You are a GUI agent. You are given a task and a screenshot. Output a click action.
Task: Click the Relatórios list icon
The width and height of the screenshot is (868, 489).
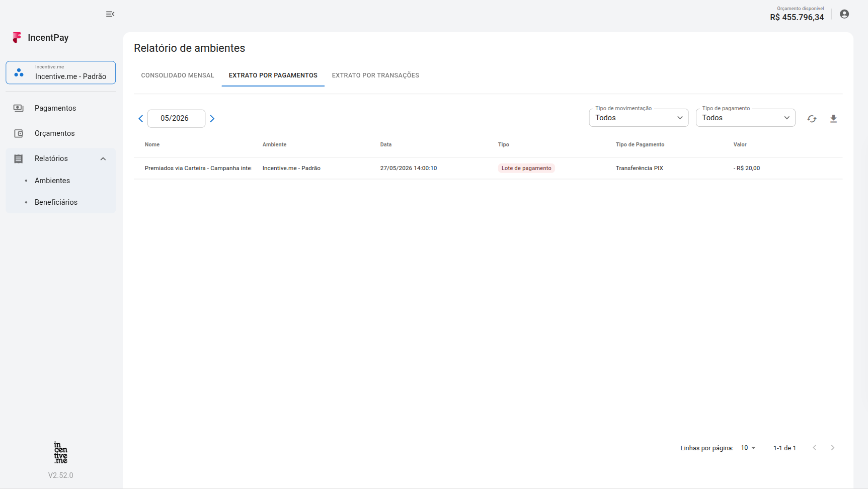pyautogui.click(x=19, y=158)
